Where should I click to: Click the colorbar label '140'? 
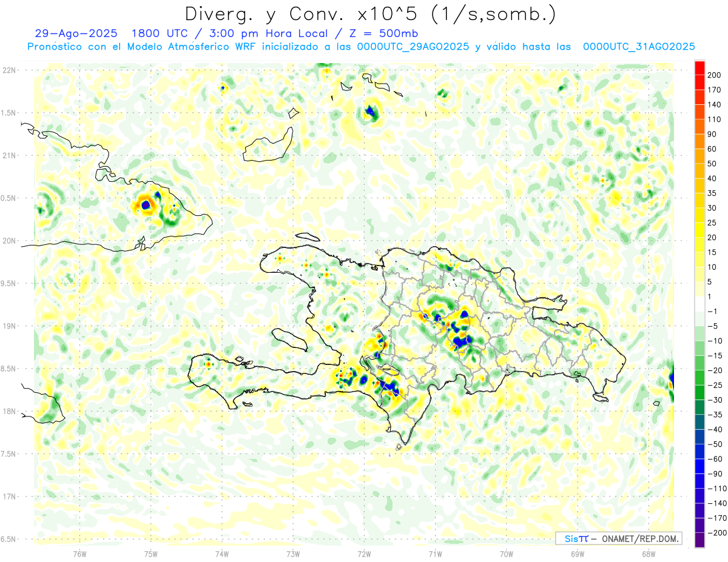[714, 105]
